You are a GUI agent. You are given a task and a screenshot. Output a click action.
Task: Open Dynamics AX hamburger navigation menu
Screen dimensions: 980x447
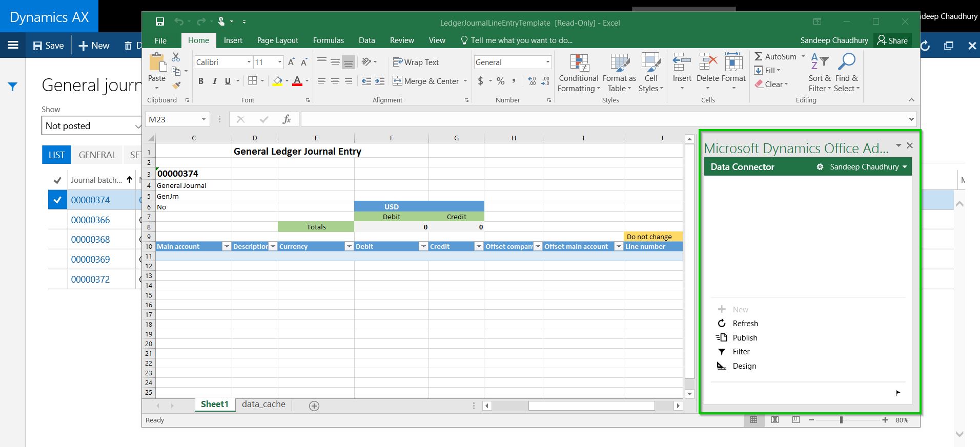click(x=13, y=45)
